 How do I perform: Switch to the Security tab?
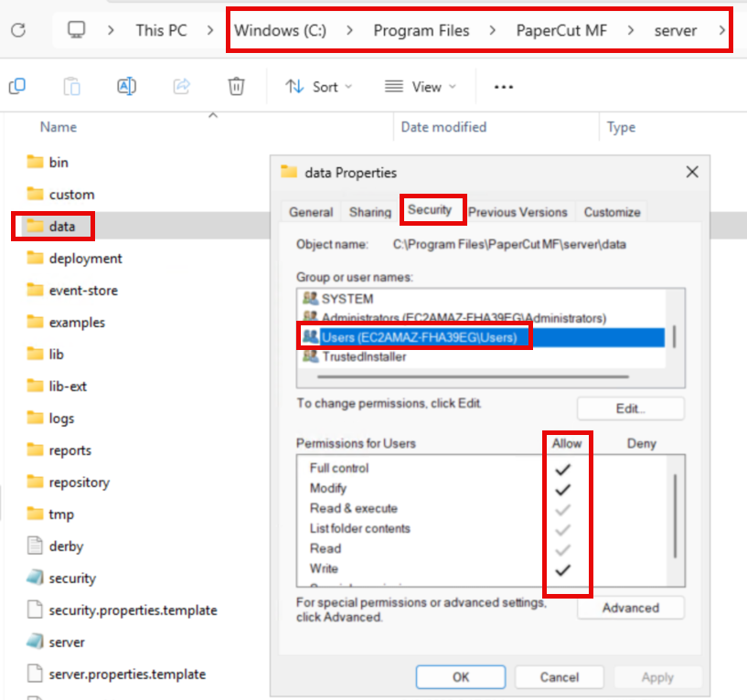(x=430, y=209)
